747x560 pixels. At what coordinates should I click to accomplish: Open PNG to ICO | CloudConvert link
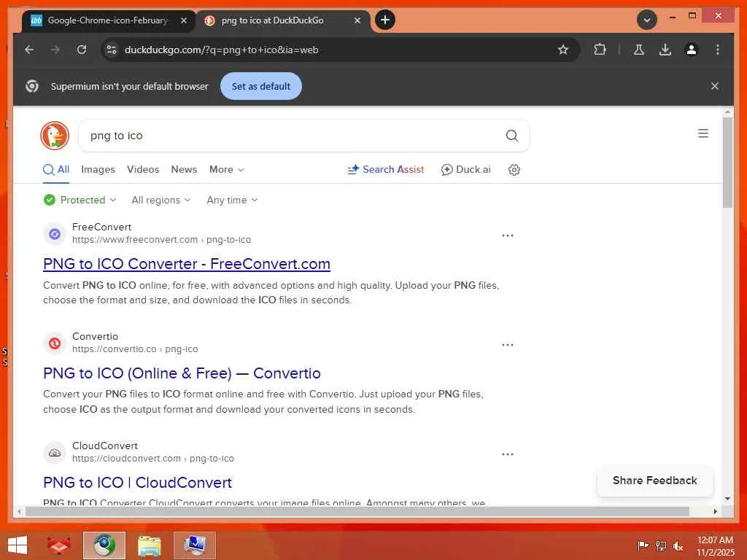tap(137, 483)
